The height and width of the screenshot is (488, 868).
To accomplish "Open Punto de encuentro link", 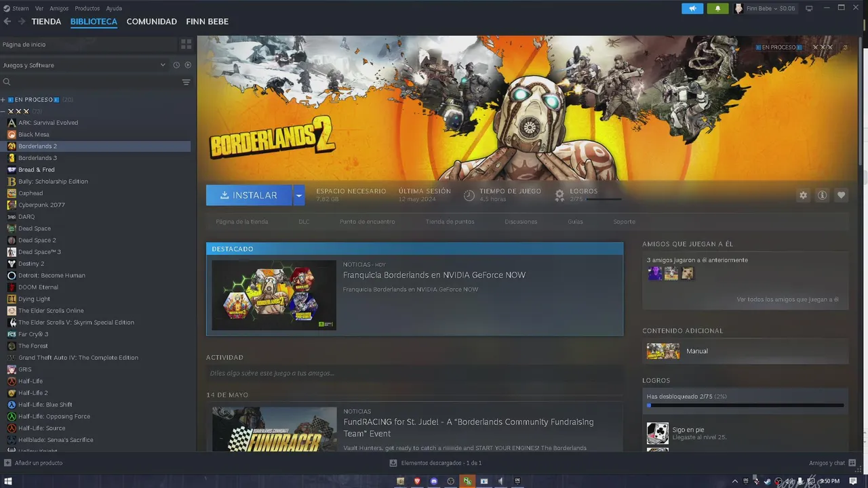I will pyautogui.click(x=368, y=222).
